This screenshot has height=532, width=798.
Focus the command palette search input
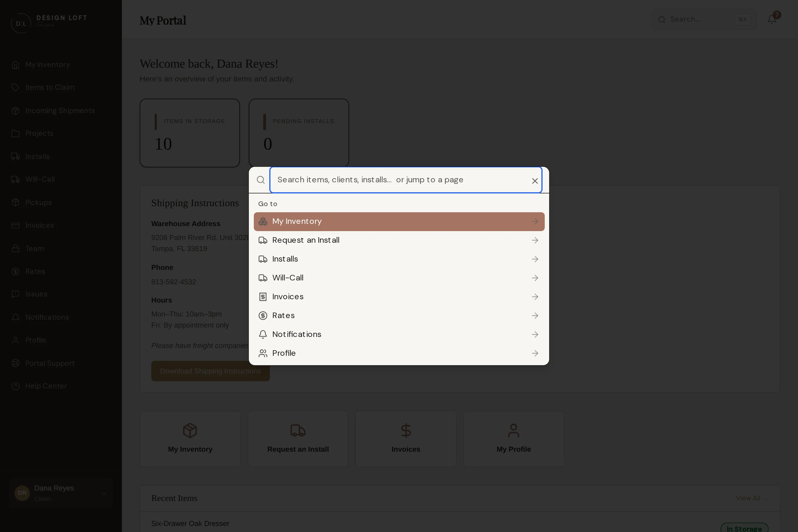[x=405, y=180]
